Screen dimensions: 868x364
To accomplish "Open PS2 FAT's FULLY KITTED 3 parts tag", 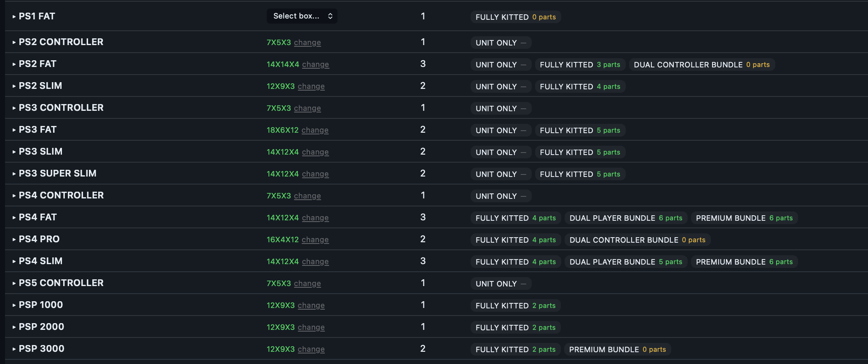I will click(x=580, y=65).
